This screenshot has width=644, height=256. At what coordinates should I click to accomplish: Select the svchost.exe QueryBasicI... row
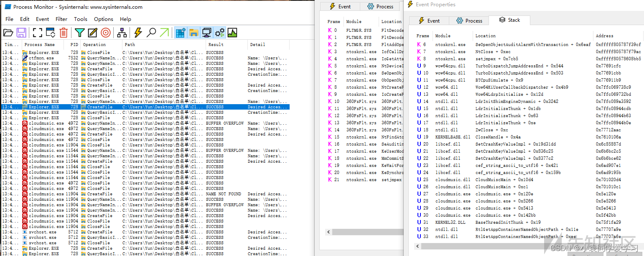[145, 238]
